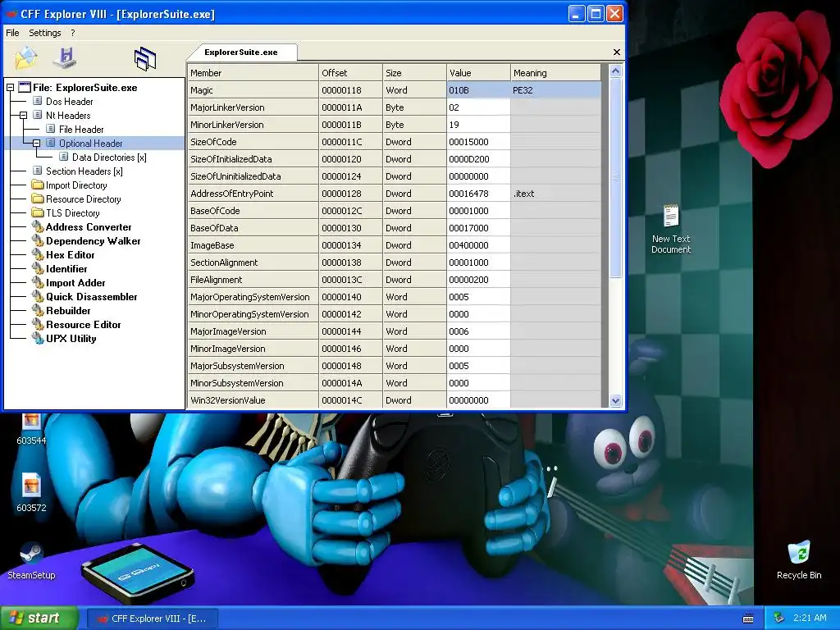Select the BaseOfData member row
Image resolution: width=840 pixels, height=630 pixels.
click(253, 228)
